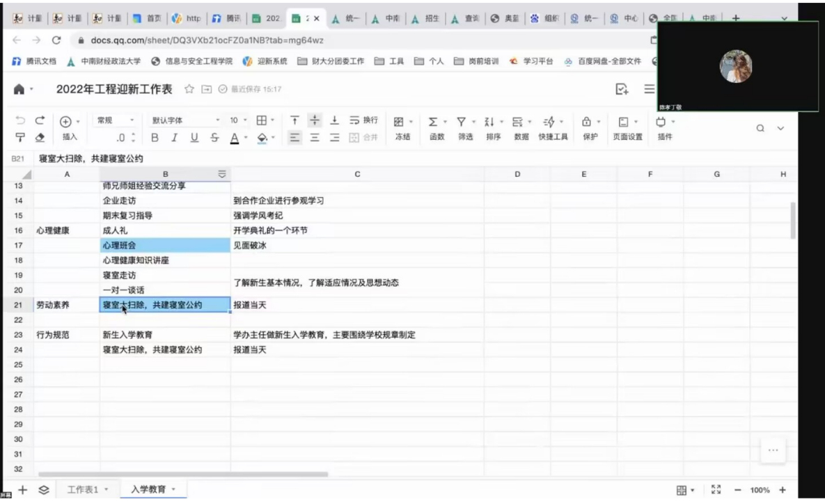Image resolution: width=825 pixels, height=504 pixels.
Task: Open column B filter menu icon
Action: pyautogui.click(x=222, y=174)
